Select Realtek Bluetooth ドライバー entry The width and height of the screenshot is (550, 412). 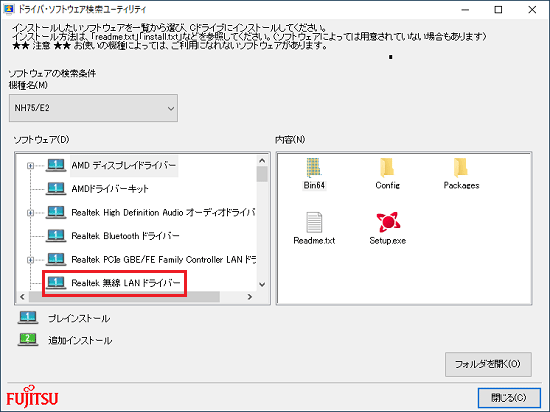click(x=125, y=236)
